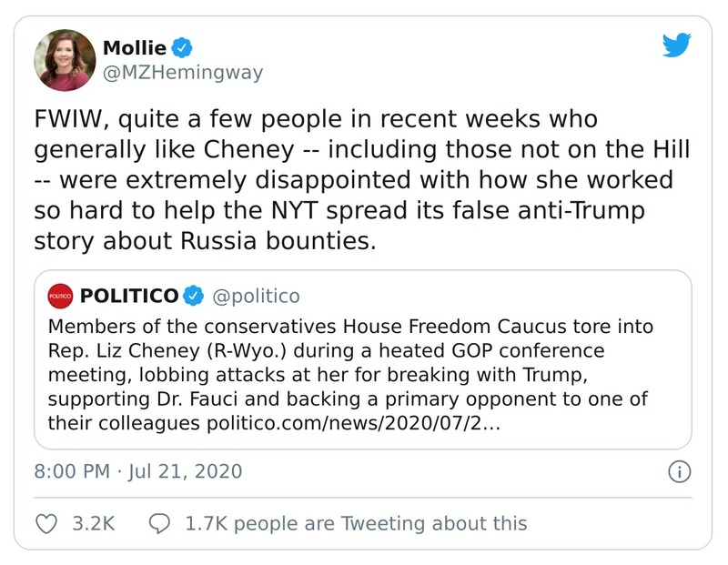Click POLITICO's verified checkmark badge

click(193, 297)
